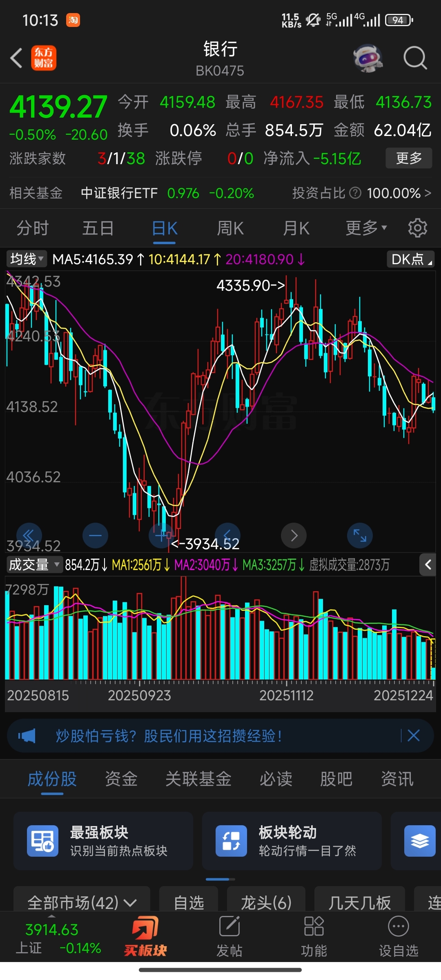Switch to the 周K chart tab
The width and height of the screenshot is (441, 980).
click(230, 228)
